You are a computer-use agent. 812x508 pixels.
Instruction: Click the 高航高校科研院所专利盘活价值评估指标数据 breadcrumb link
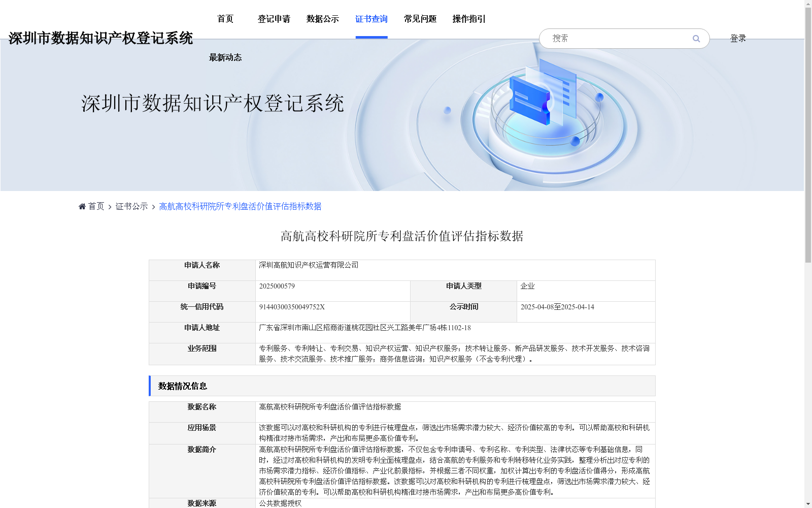[240, 206]
